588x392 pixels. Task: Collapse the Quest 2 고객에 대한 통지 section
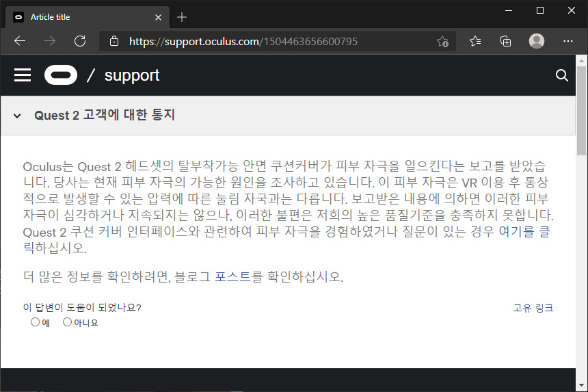(x=17, y=116)
